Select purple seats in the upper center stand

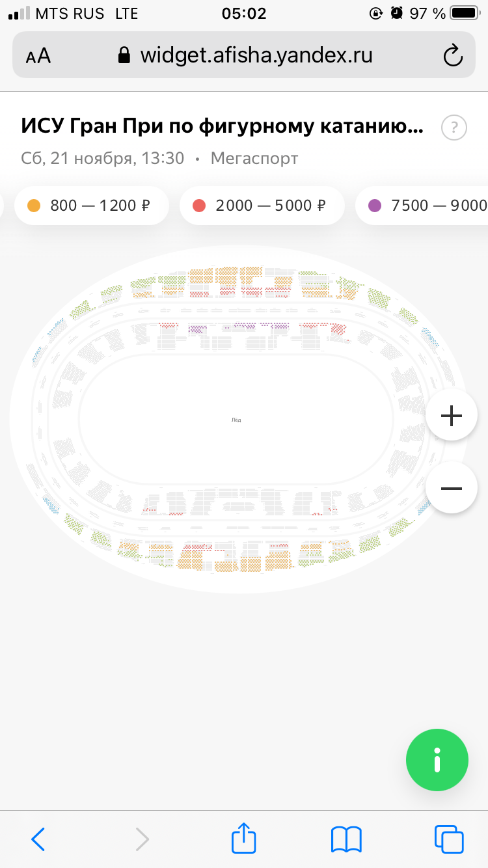click(244, 325)
